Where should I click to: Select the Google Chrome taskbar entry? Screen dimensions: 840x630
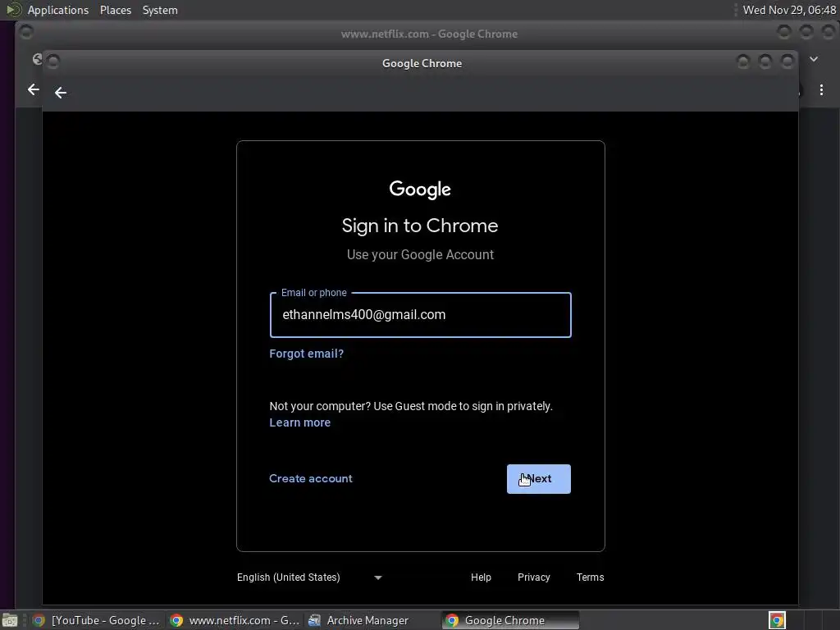point(510,620)
